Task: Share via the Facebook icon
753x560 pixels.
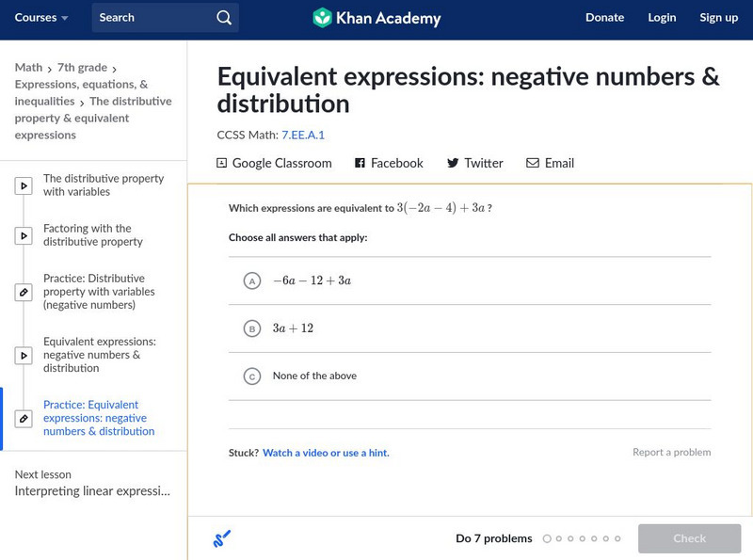Action: point(359,163)
